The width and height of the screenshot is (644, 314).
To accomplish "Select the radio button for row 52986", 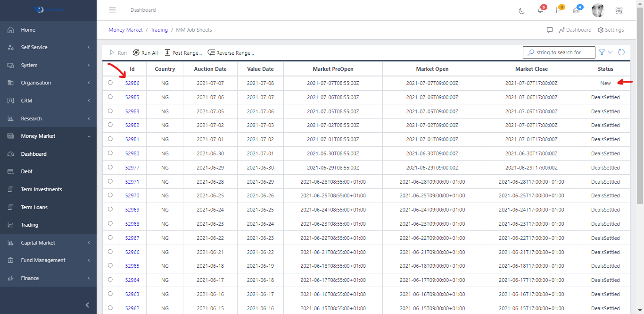I will point(110,83).
